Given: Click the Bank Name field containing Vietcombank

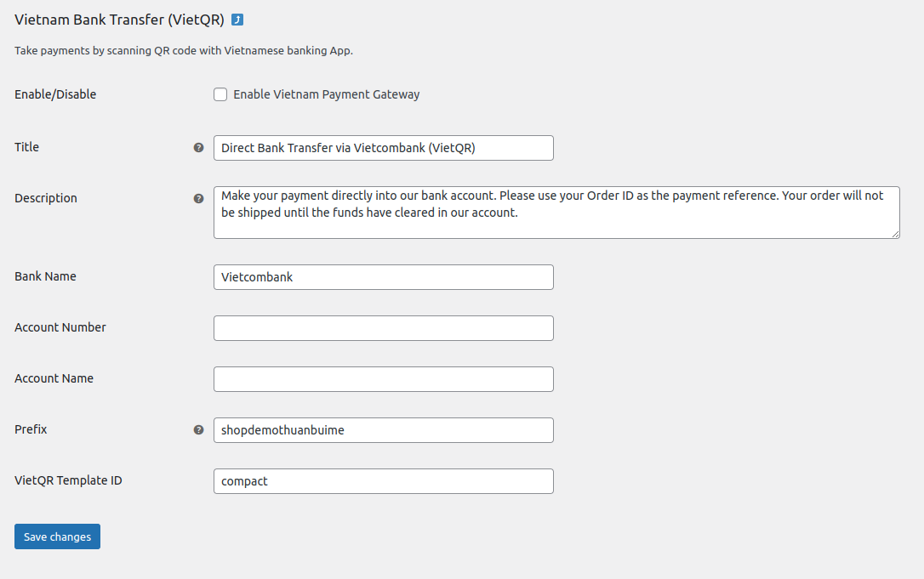Looking at the screenshot, I should point(383,277).
